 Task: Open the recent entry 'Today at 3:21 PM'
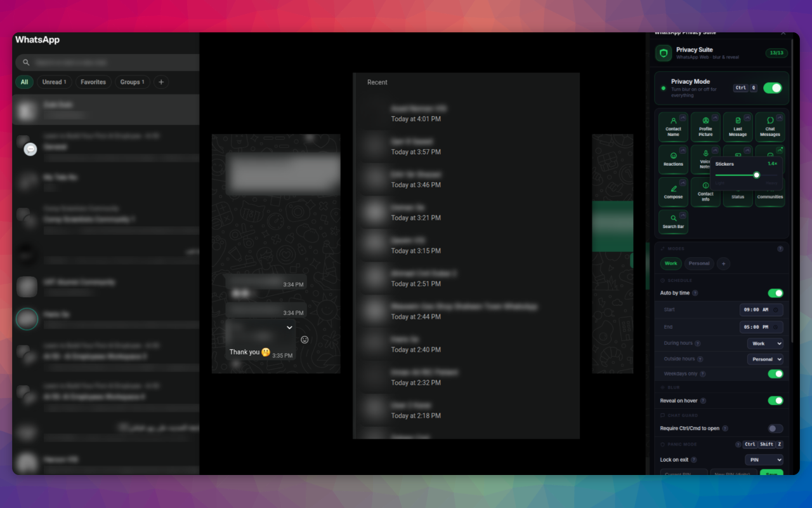(466, 213)
